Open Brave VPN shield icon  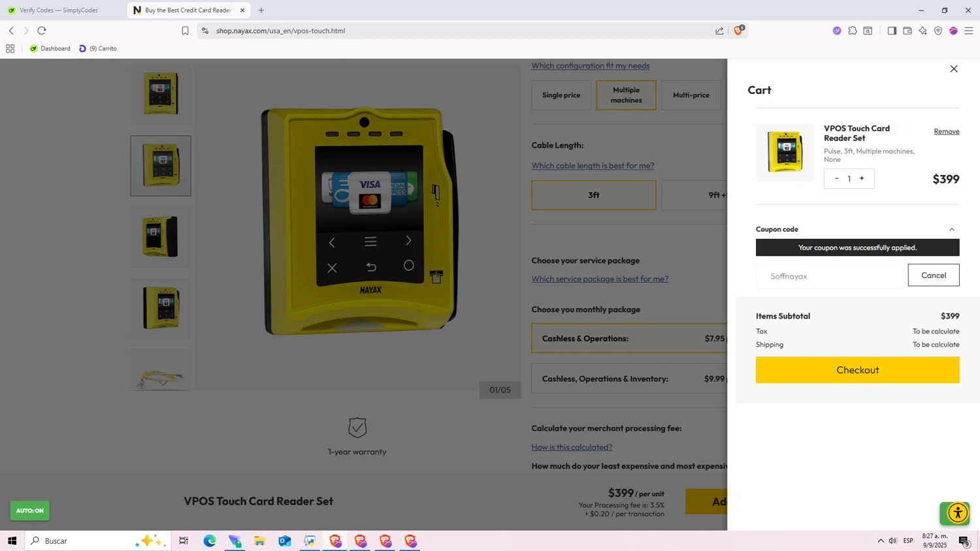click(x=938, y=31)
